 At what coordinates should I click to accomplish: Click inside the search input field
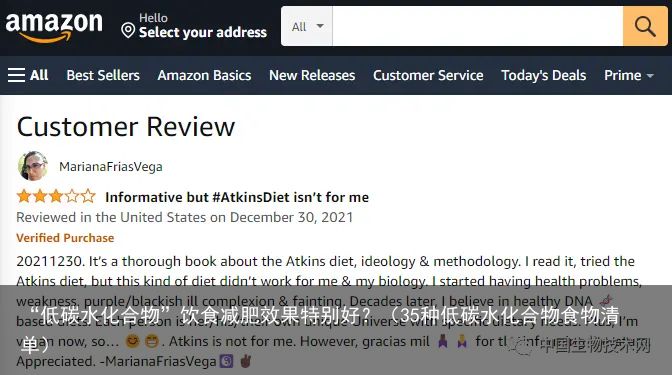(477, 26)
